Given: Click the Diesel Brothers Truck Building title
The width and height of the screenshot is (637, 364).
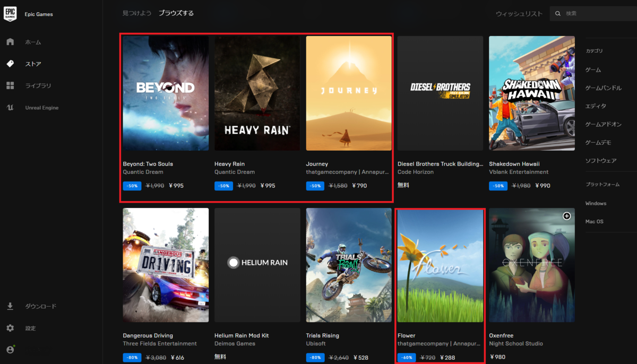Looking at the screenshot, I should 440,164.
